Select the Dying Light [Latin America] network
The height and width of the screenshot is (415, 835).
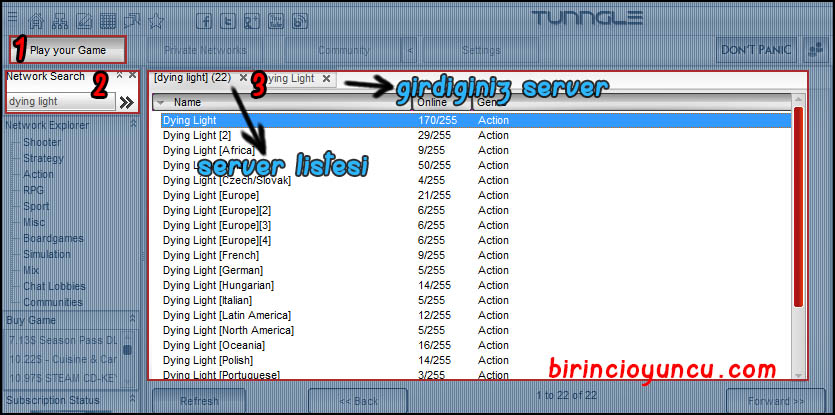pos(476,315)
